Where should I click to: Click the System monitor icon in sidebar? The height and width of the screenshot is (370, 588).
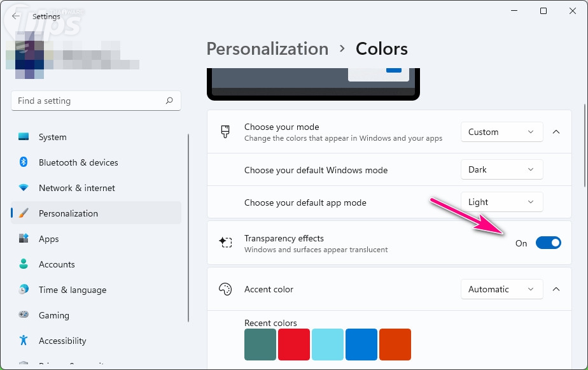click(x=24, y=137)
